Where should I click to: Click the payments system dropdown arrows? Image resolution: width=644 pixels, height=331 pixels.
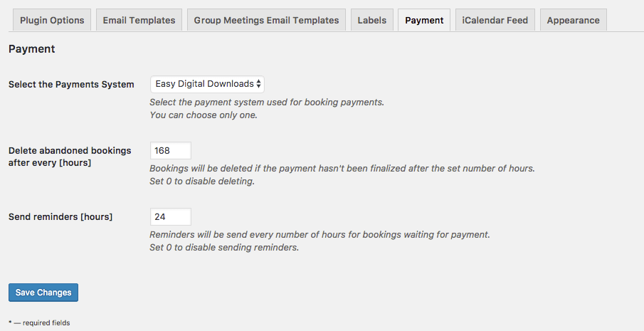tap(258, 84)
